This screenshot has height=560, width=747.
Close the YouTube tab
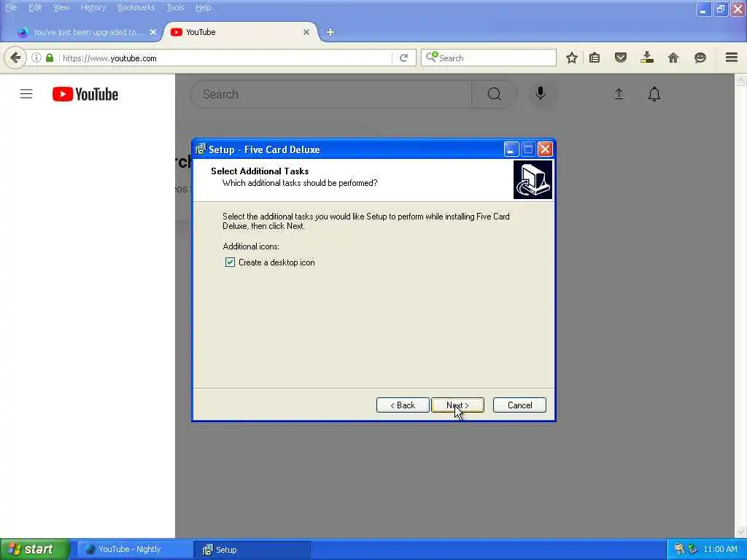(x=306, y=32)
